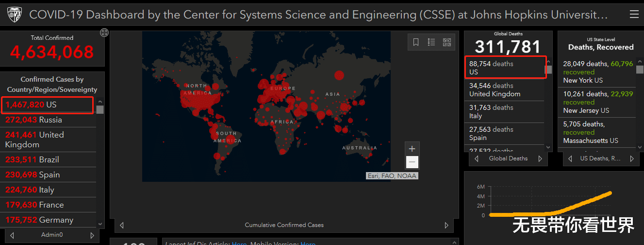Open the map bookmarks tool
Screen dimensions: 644x245
[x=416, y=42]
